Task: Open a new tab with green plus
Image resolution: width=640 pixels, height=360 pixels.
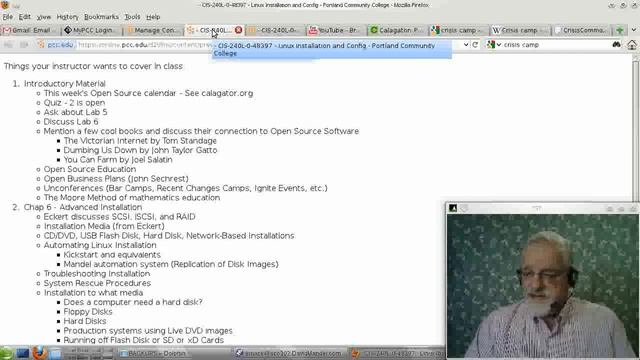Action: [x=620, y=30]
